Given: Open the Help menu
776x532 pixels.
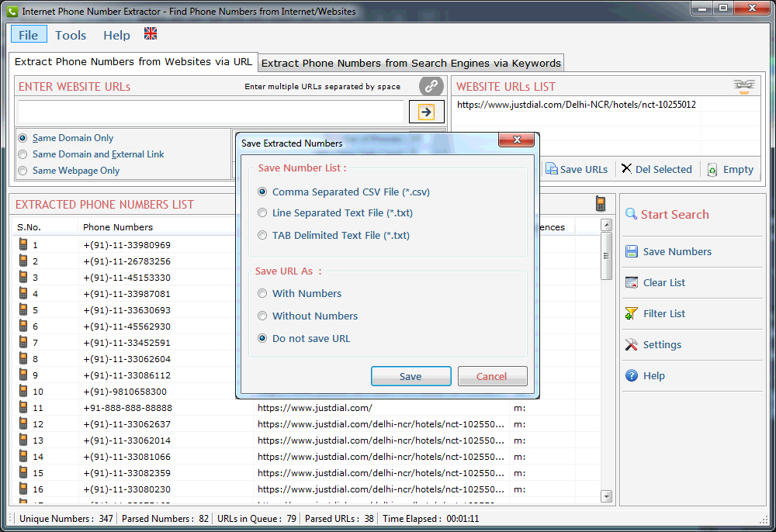Looking at the screenshot, I should tap(117, 35).
